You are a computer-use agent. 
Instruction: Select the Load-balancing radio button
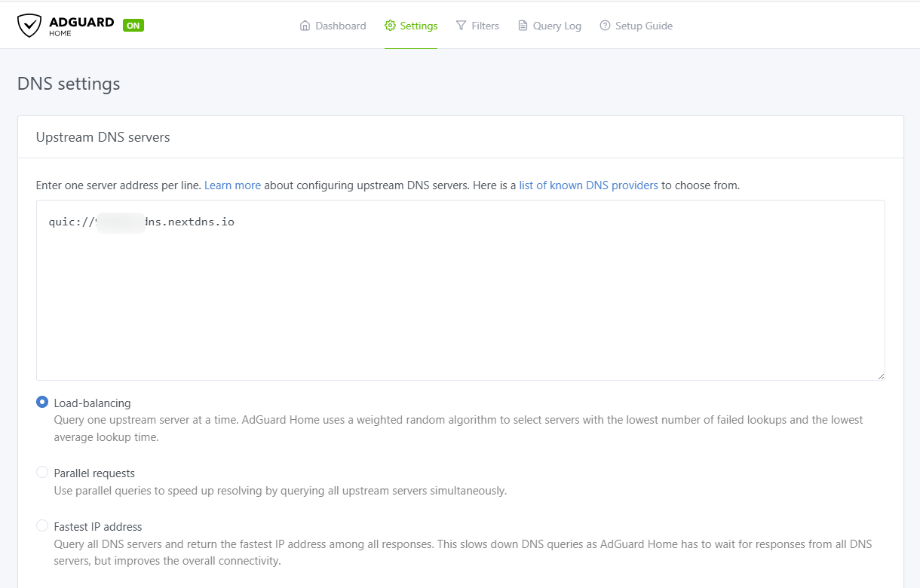42,403
